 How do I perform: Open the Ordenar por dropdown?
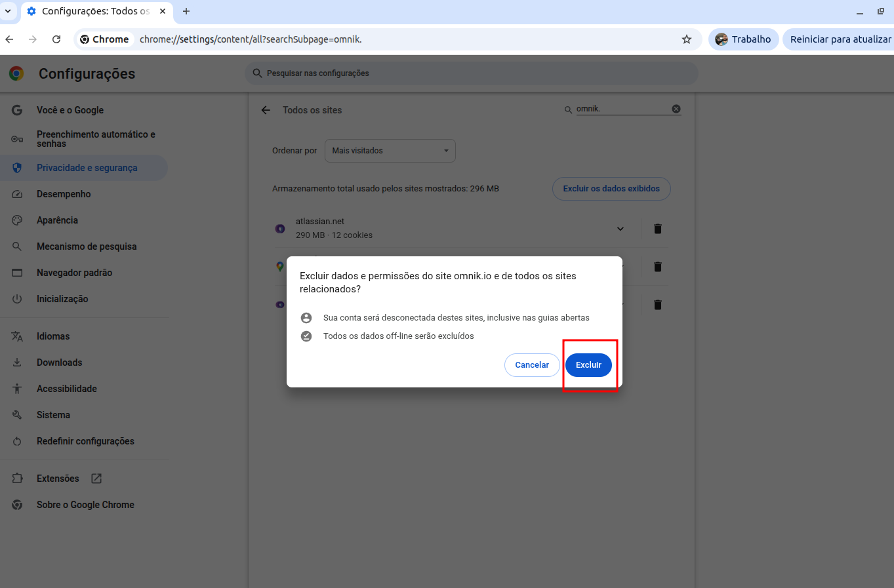390,151
